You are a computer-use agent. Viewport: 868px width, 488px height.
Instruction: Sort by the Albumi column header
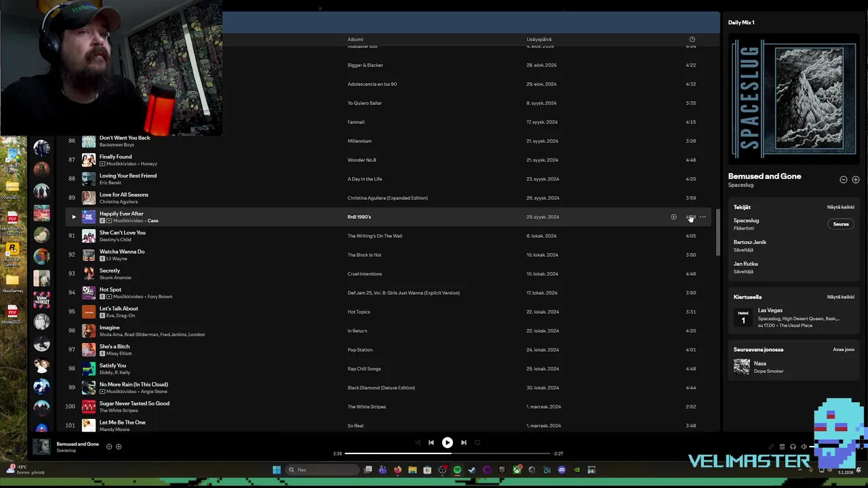point(355,39)
